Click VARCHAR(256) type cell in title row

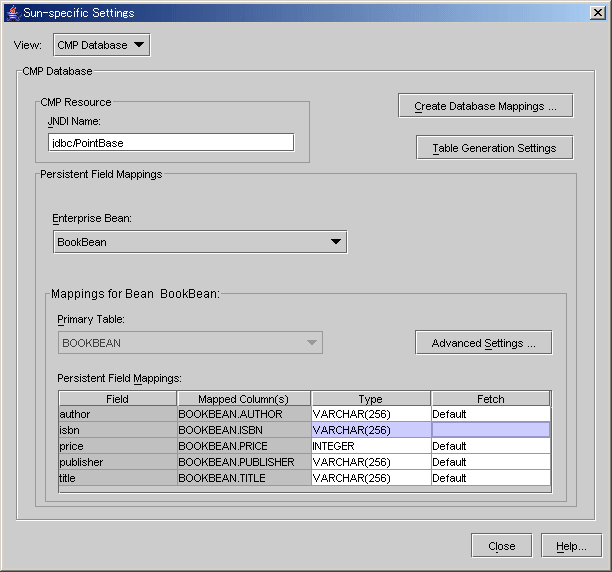[371, 478]
